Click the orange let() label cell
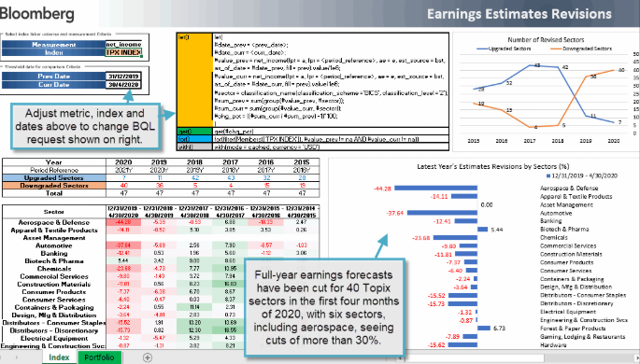Image resolution: width=640 pixels, height=364 pixels. tap(194, 80)
